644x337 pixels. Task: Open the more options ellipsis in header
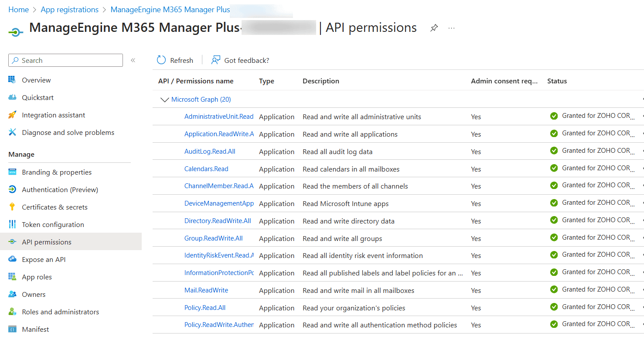(451, 28)
